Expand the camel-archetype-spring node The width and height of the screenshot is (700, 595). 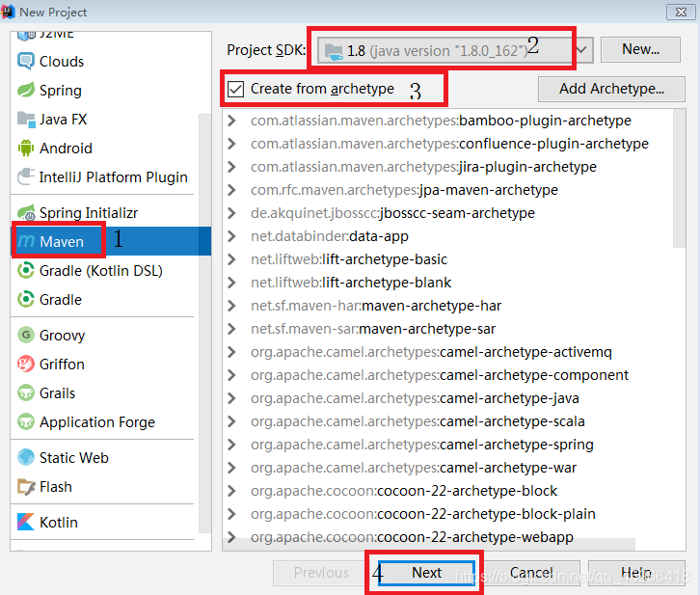tap(231, 445)
